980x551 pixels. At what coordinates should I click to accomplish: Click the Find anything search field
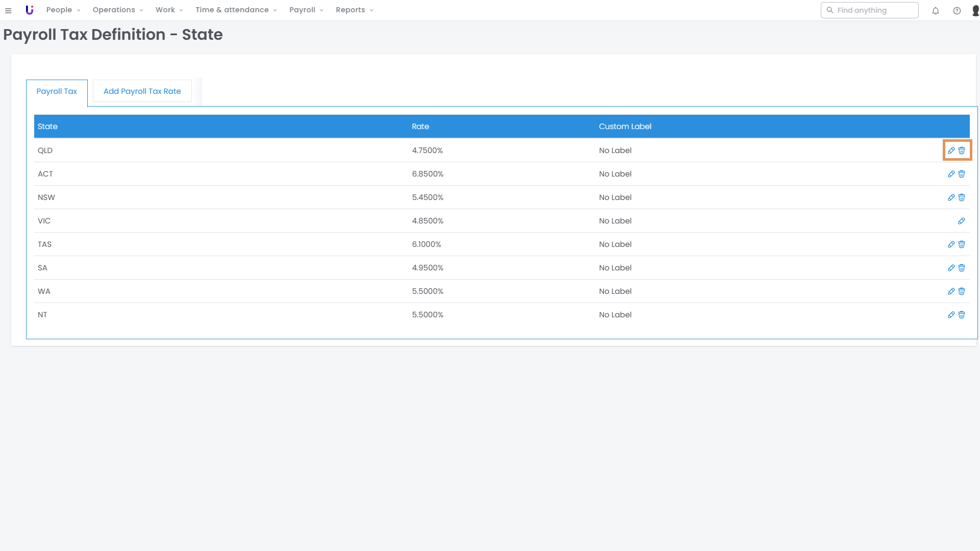[x=873, y=10]
